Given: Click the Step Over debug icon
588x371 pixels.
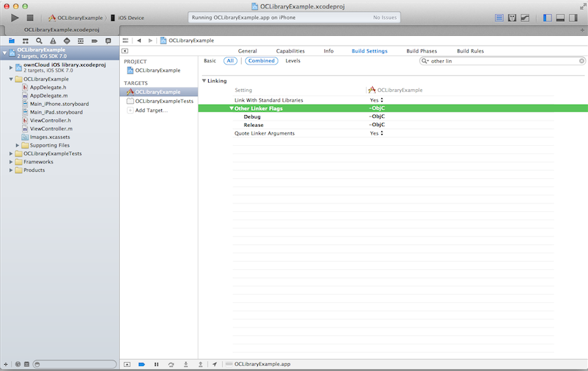Looking at the screenshot, I should pos(171,364).
